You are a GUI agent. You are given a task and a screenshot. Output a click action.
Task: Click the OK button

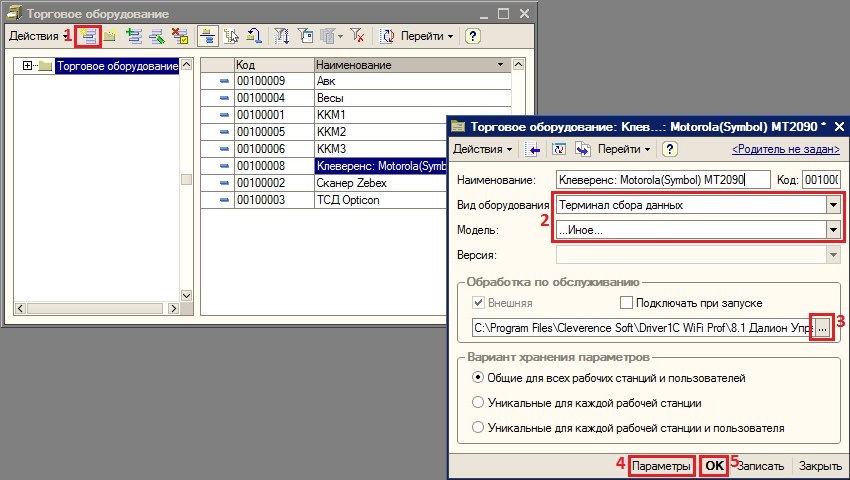click(x=714, y=466)
